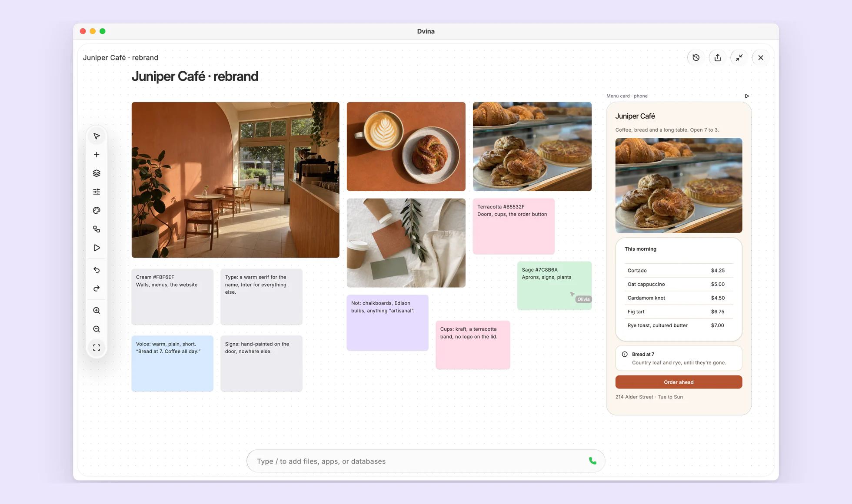Undo the last action

point(97,270)
